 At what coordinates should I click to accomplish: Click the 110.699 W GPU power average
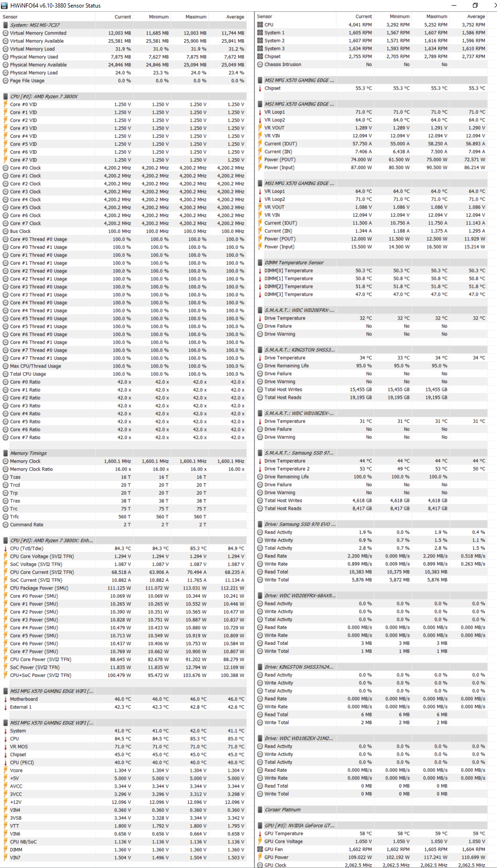point(473,857)
